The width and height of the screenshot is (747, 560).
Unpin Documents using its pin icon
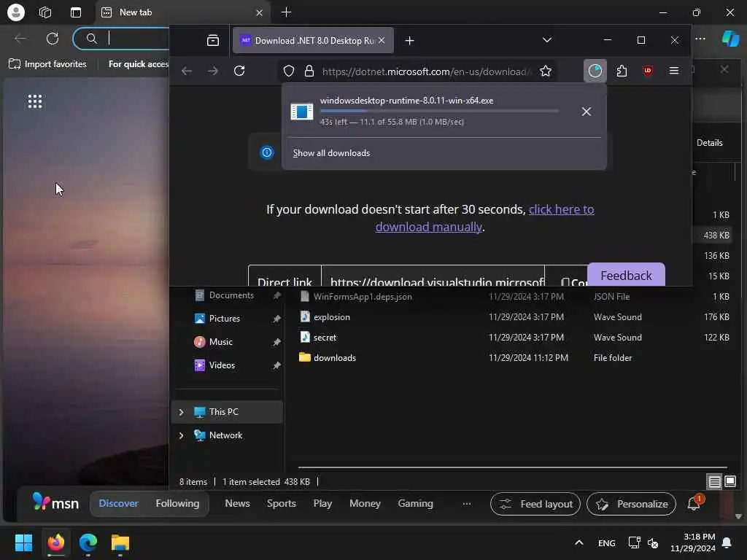[x=276, y=296]
